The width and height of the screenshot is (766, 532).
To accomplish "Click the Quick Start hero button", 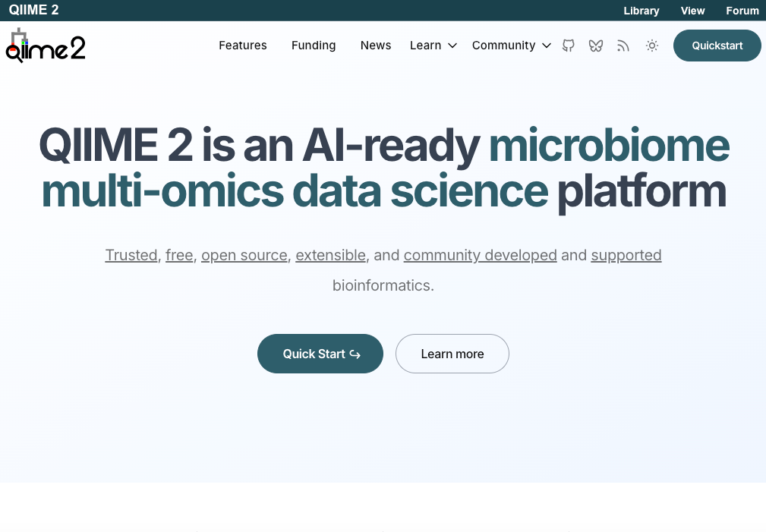I will click(320, 354).
